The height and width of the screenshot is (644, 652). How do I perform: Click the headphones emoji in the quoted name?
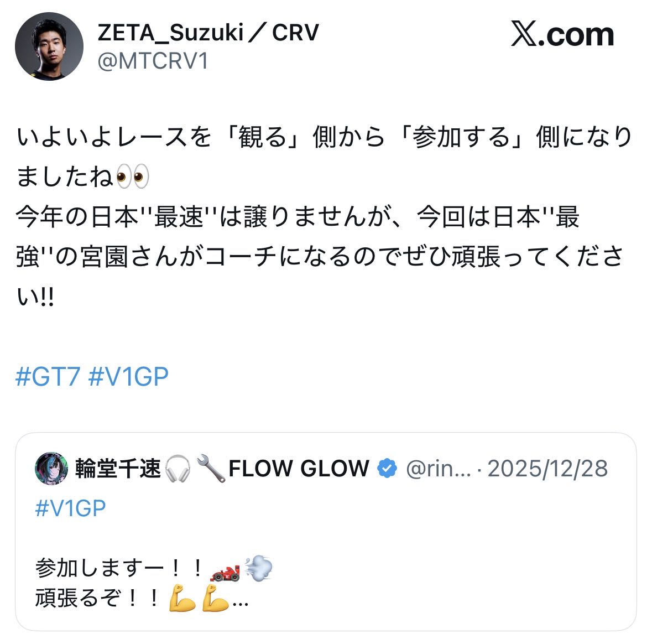pyautogui.click(x=178, y=469)
